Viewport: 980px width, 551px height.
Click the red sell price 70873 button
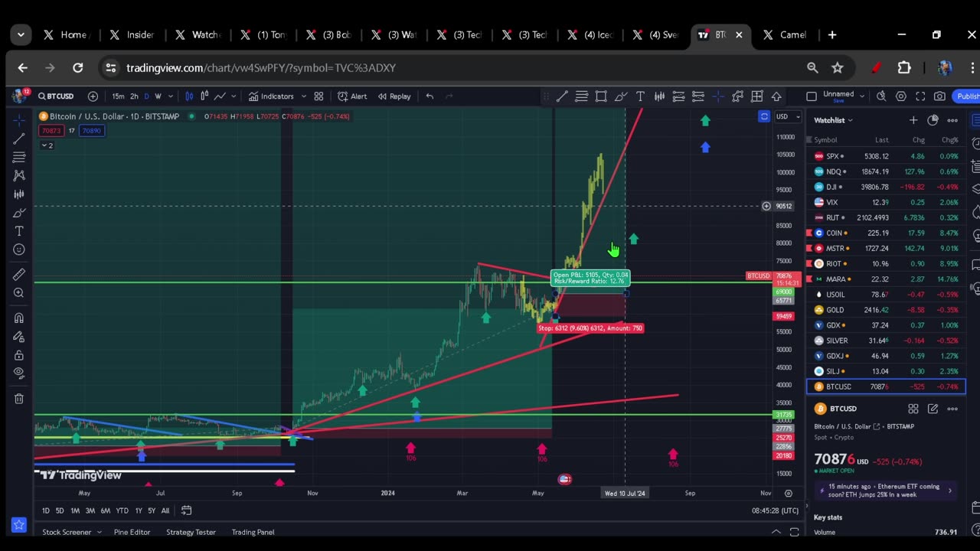click(50, 131)
